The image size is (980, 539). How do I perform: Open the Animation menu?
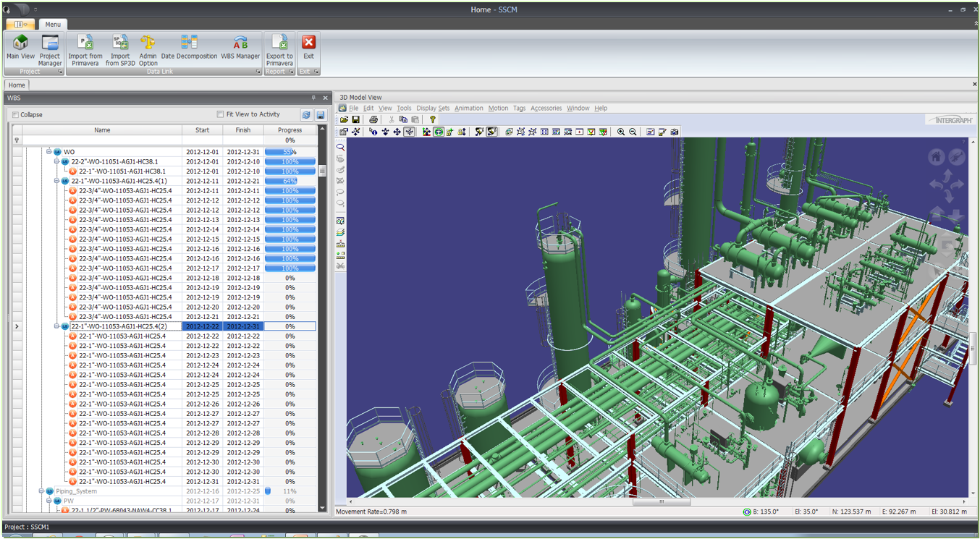coord(468,109)
